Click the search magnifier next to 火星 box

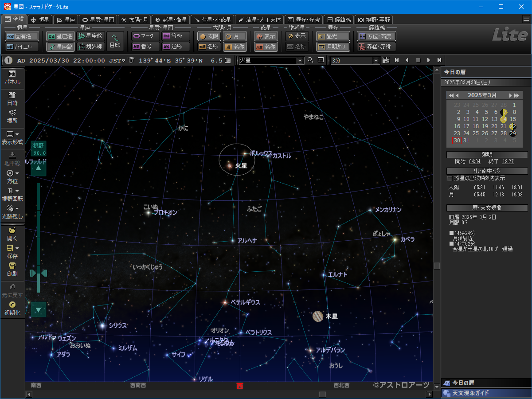pos(310,60)
